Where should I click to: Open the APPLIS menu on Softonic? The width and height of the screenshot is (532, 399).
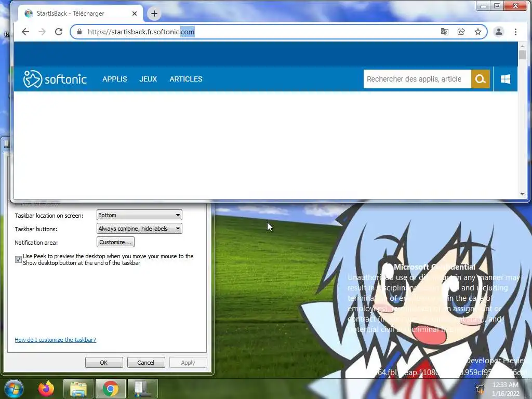point(115,79)
